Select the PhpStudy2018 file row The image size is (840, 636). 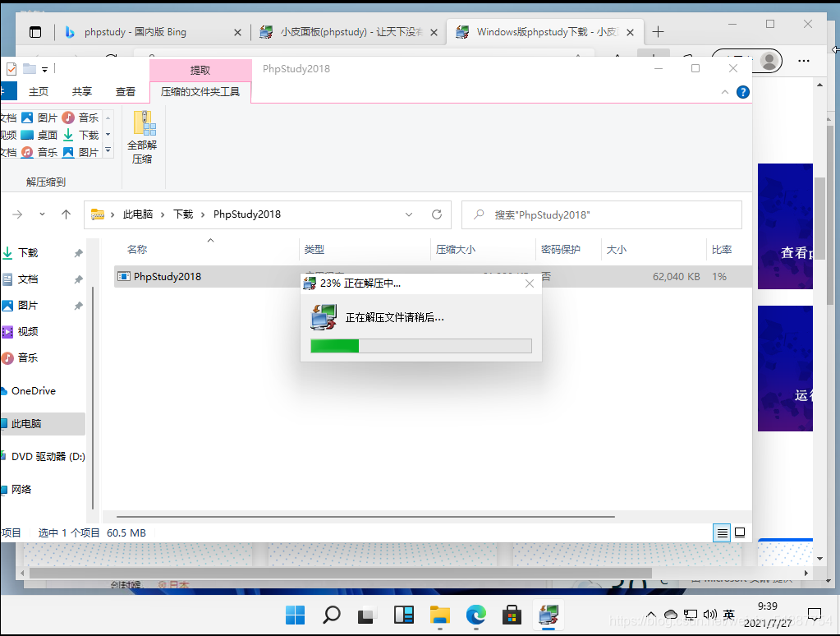coord(432,277)
